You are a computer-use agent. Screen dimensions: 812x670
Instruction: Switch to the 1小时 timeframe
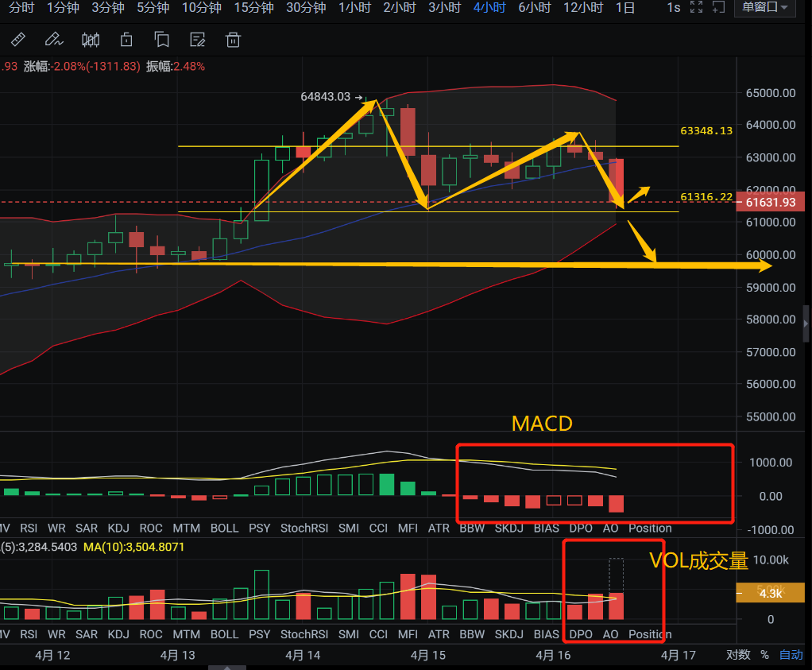pos(354,8)
